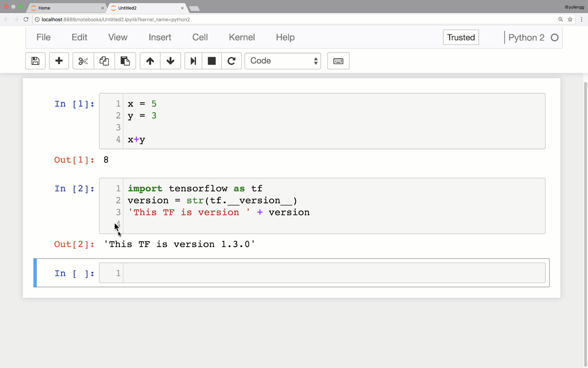Click the Out[1]: prompt label
This screenshot has width=588, height=368.
(x=74, y=160)
